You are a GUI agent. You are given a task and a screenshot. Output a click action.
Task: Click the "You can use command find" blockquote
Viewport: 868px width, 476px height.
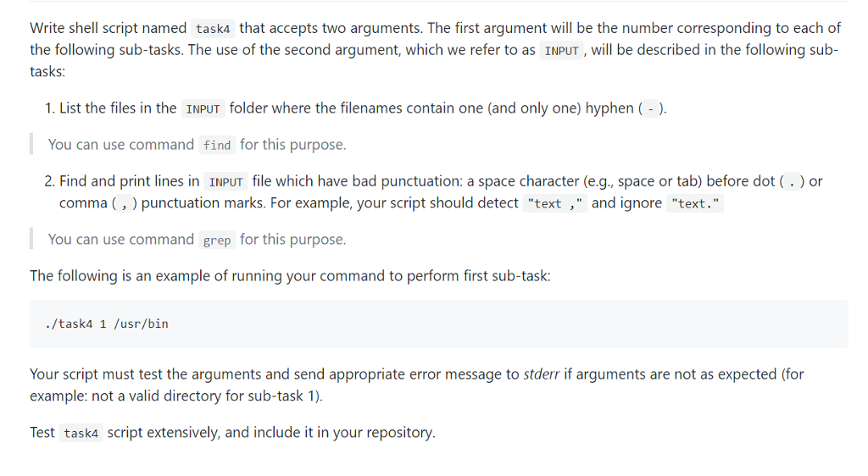pos(197,145)
